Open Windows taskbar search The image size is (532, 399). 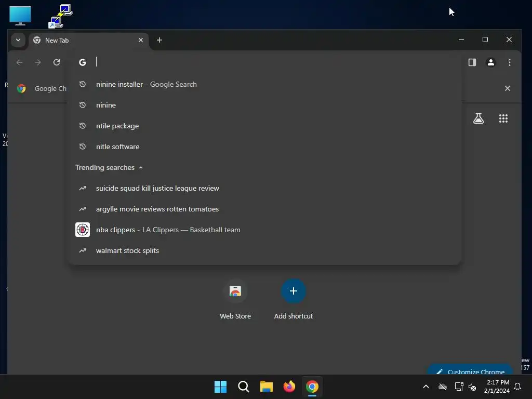pos(243,387)
